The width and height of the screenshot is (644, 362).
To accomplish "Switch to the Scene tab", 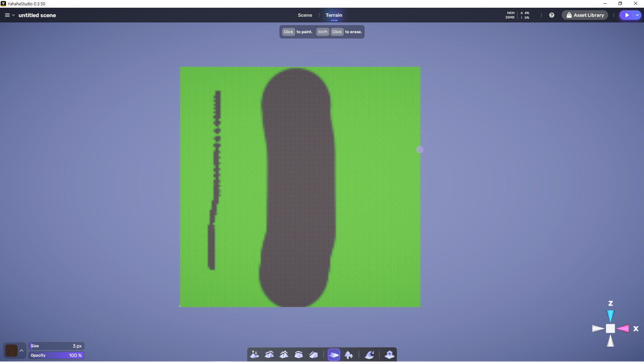I will pos(305,15).
